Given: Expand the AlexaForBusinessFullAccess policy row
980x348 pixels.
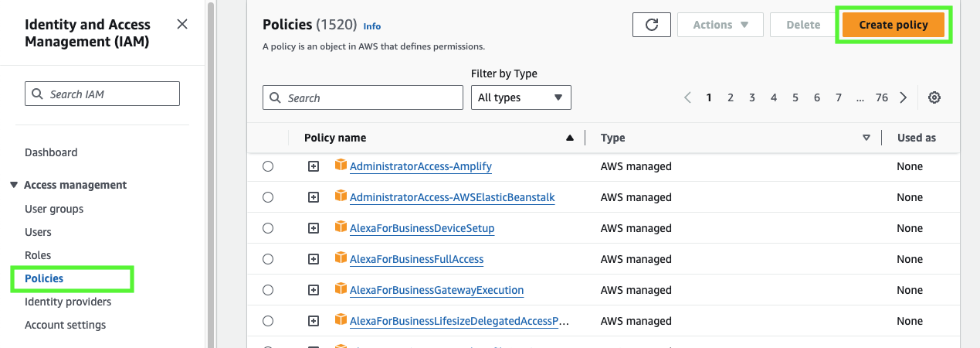Looking at the screenshot, I should coord(314,259).
